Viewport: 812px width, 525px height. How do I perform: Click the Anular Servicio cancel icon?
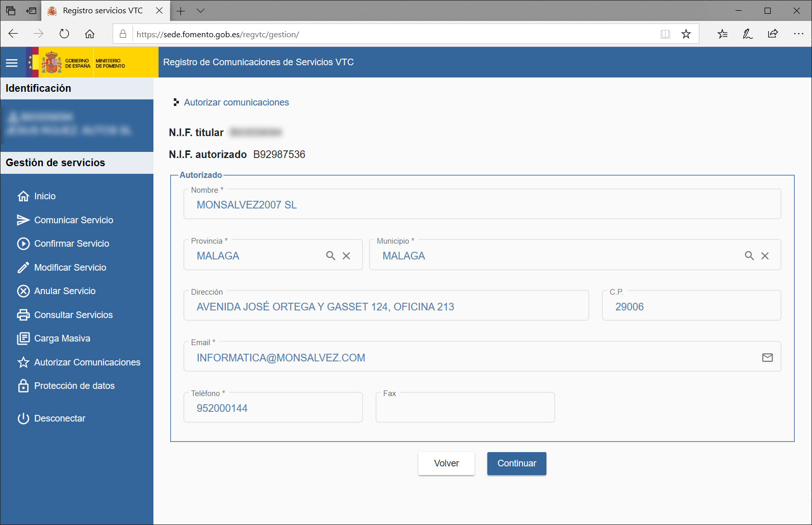(x=23, y=291)
